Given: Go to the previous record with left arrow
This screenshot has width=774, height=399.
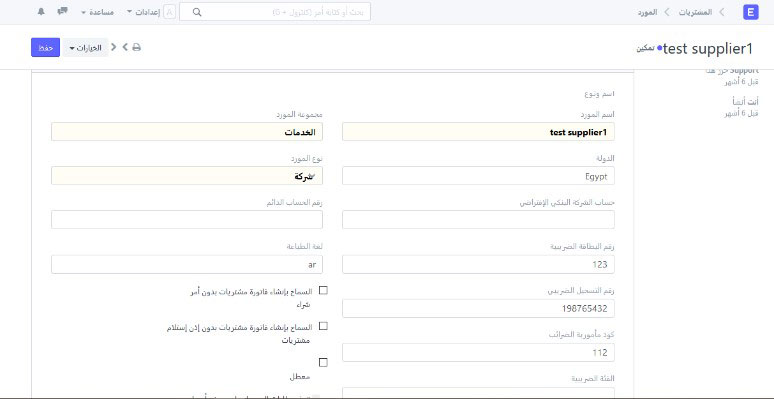Looking at the screenshot, I should (x=114, y=47).
